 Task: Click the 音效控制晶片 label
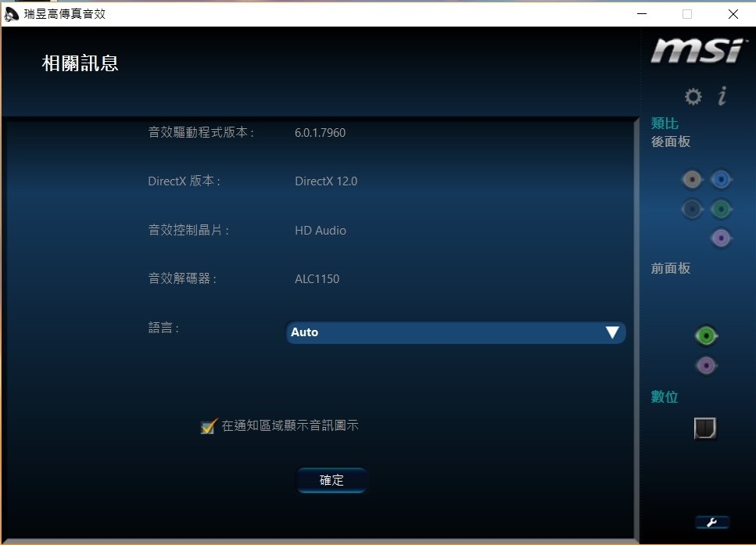[x=188, y=230]
